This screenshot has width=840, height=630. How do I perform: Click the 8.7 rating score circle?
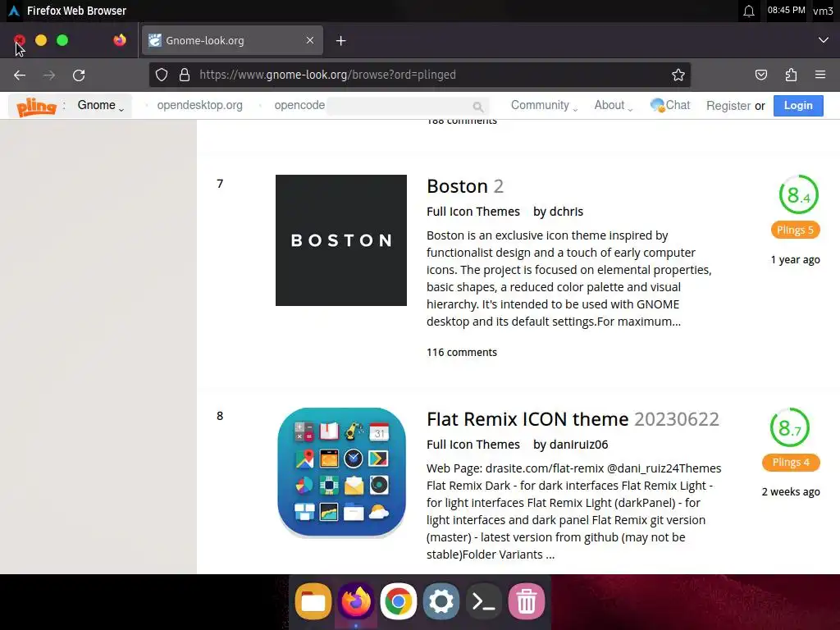click(x=789, y=428)
